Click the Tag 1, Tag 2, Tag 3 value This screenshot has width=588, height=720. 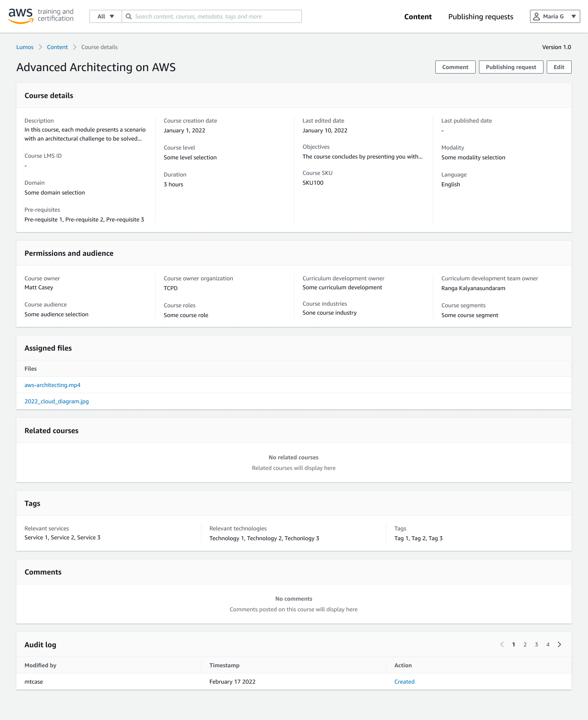click(x=419, y=538)
